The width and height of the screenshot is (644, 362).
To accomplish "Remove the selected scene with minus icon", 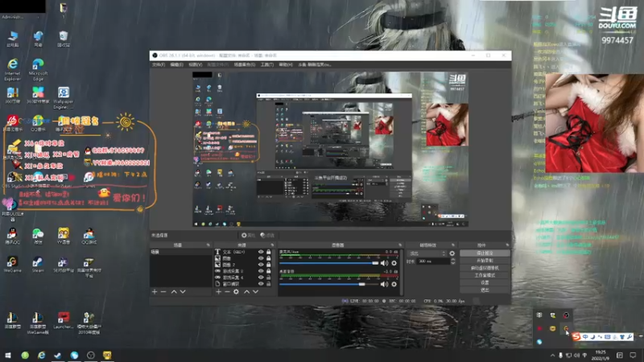I will point(163,292).
